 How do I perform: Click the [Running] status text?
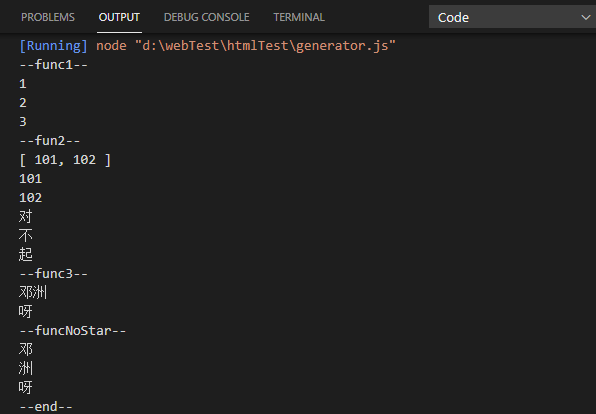[54, 46]
